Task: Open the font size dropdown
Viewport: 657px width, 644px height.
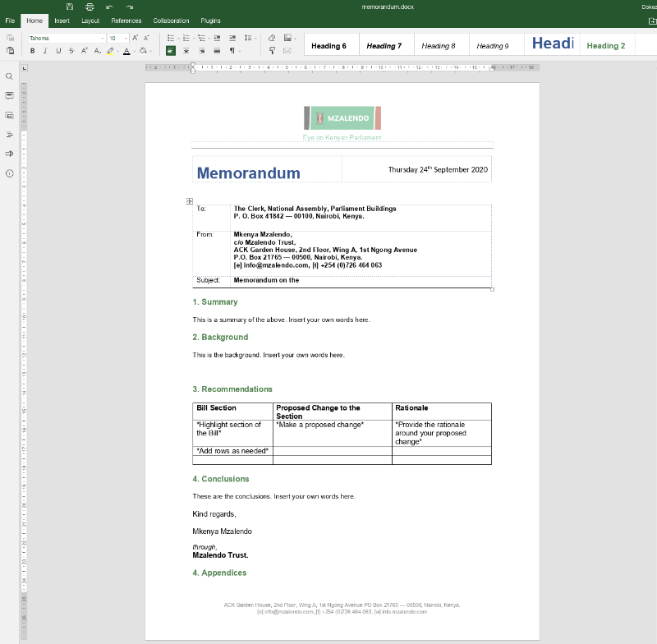Action: [126, 38]
